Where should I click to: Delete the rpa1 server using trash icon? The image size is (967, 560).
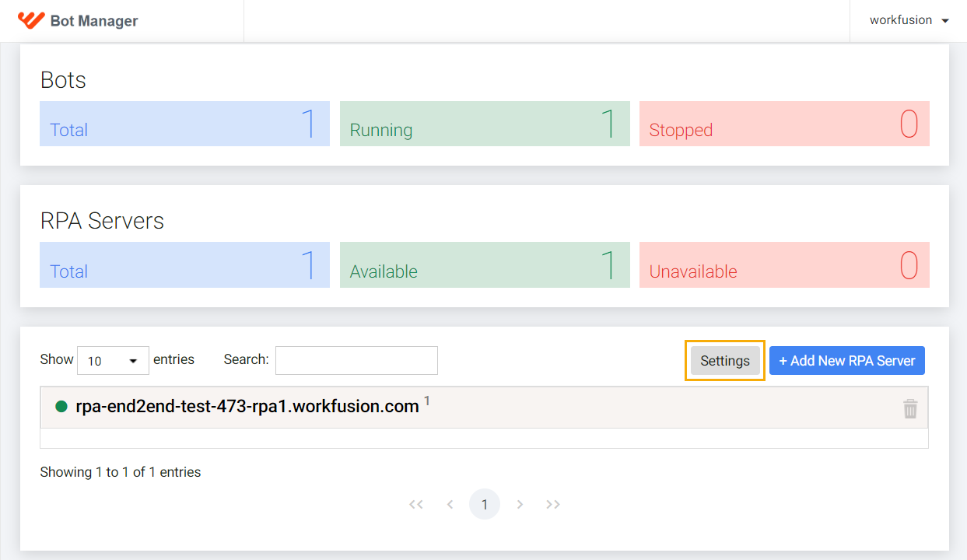click(x=910, y=408)
